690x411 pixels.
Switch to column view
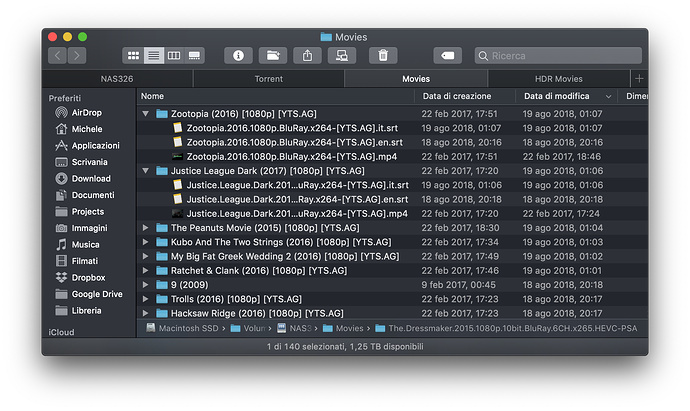point(174,55)
